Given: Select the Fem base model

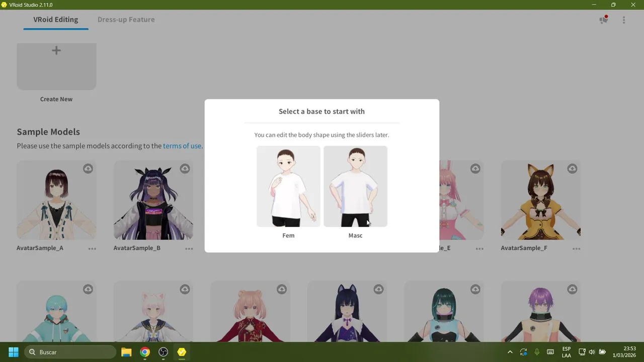Looking at the screenshot, I should coord(288,186).
